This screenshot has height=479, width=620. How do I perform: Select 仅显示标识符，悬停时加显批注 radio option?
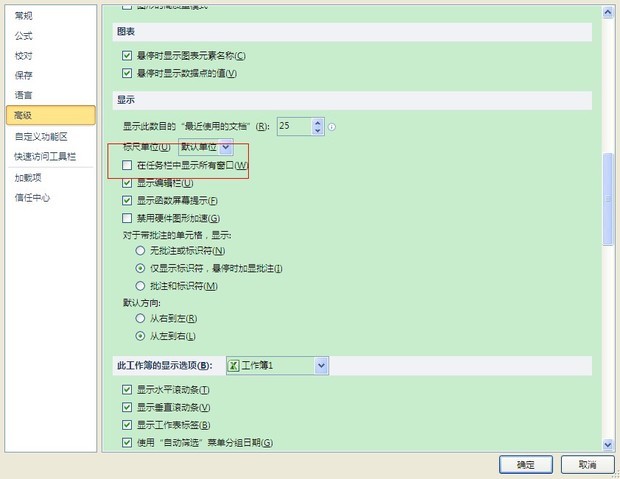click(x=140, y=268)
